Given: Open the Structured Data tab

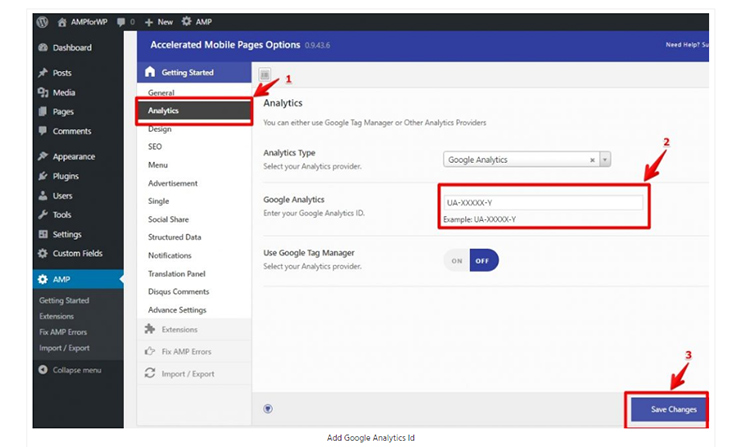Looking at the screenshot, I should point(174,237).
